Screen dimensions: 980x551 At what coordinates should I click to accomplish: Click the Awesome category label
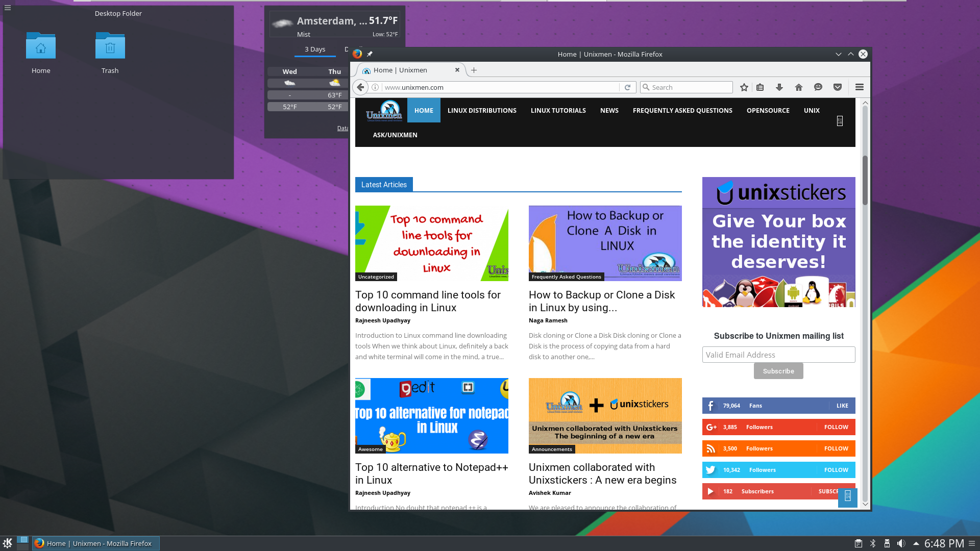tap(371, 449)
